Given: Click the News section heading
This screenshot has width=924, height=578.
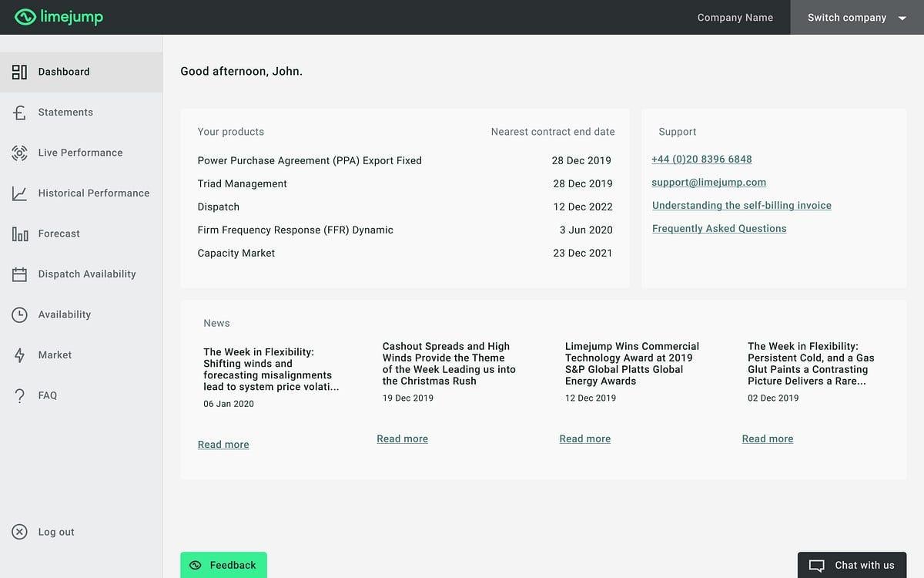Looking at the screenshot, I should 216,323.
